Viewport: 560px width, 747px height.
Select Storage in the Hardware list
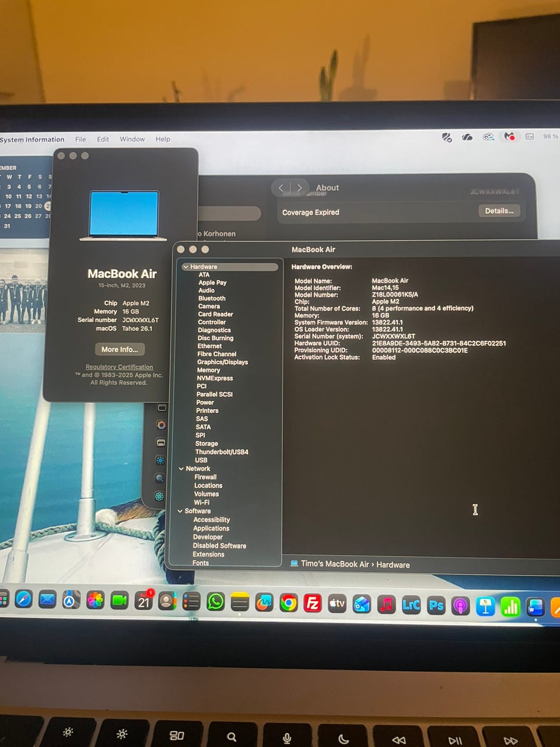(206, 444)
